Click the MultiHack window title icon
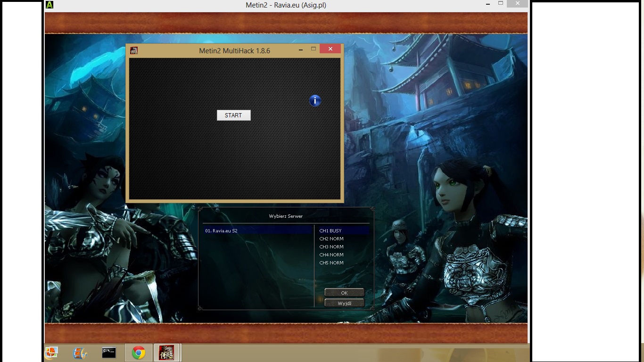 click(134, 50)
